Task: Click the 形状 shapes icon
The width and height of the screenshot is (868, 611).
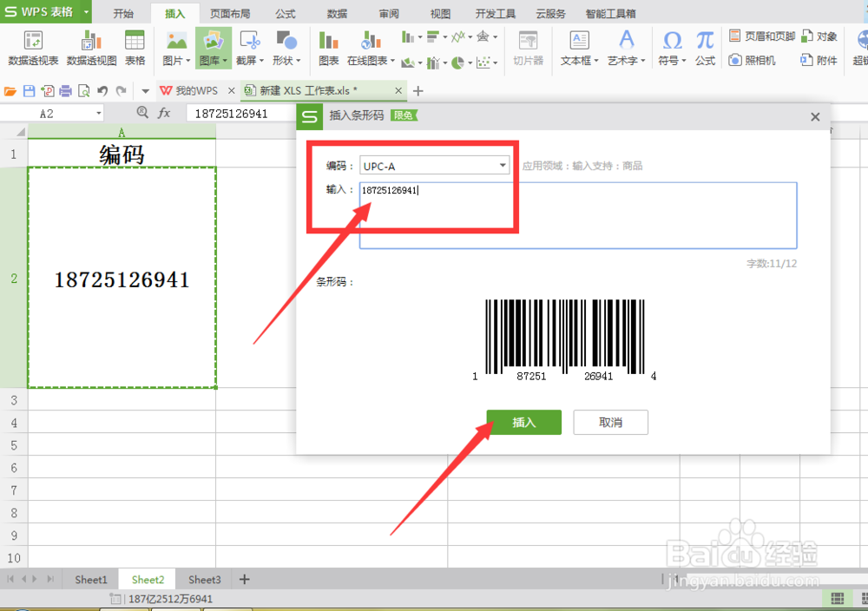Action: pos(286,41)
